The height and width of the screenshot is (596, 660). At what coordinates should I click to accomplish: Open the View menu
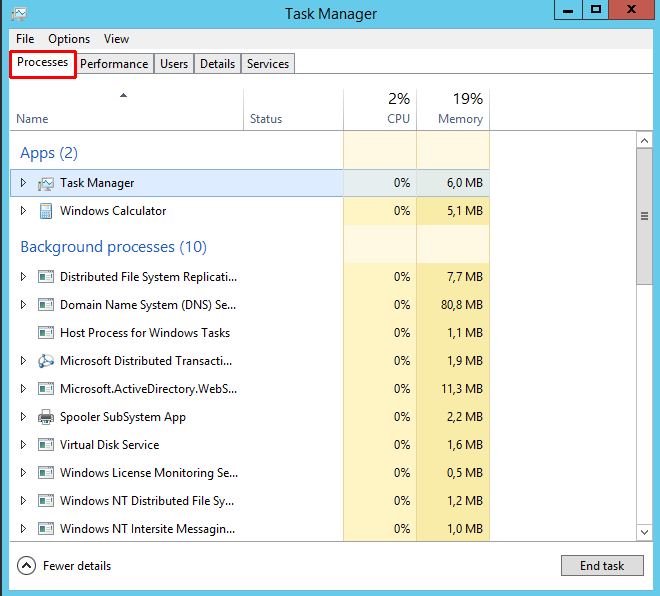click(117, 39)
